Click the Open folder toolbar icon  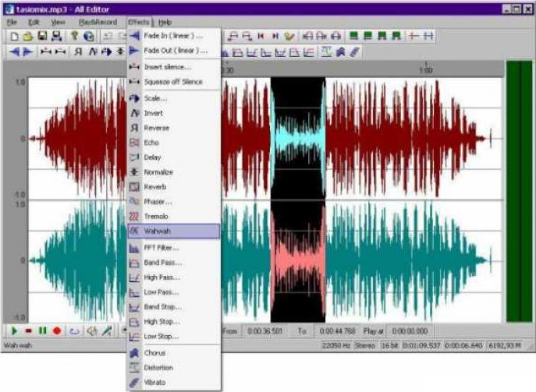tap(27, 36)
